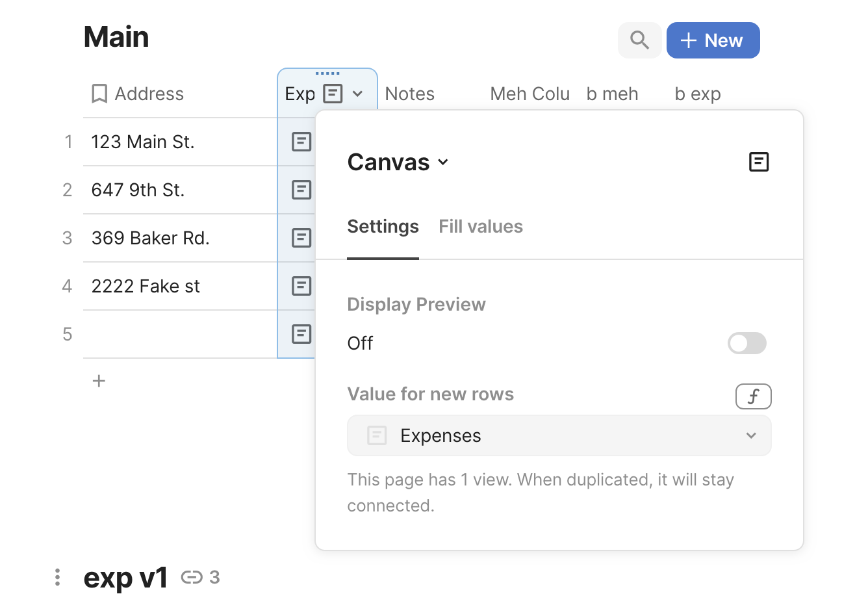The width and height of the screenshot is (868, 607).
Task: Add a new row with plus button
Action: pos(99,381)
